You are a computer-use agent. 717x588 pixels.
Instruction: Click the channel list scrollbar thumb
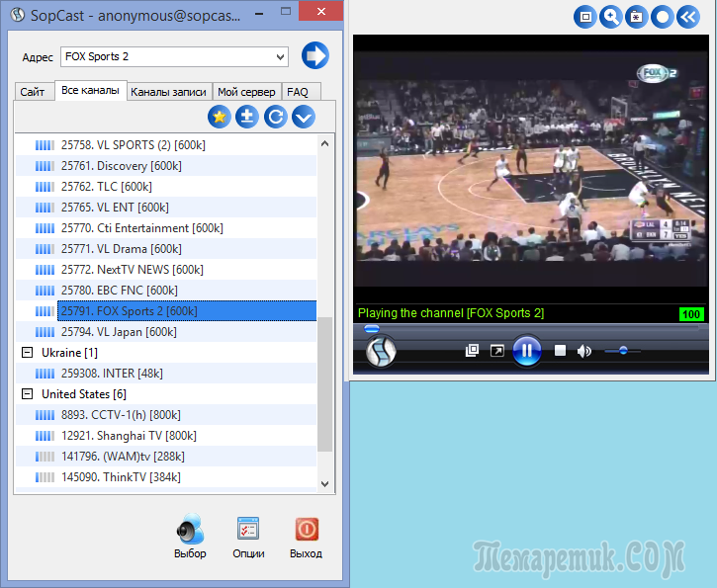click(x=324, y=384)
